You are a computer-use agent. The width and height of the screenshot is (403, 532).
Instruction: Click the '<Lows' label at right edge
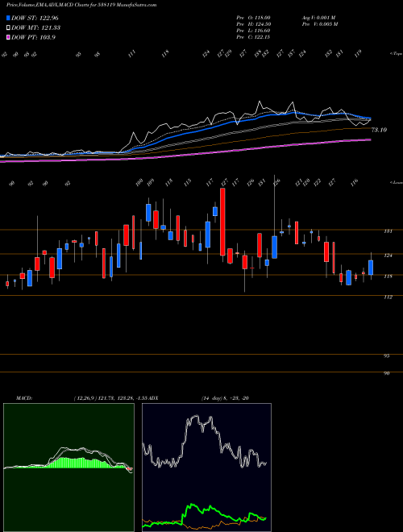tap(396, 183)
